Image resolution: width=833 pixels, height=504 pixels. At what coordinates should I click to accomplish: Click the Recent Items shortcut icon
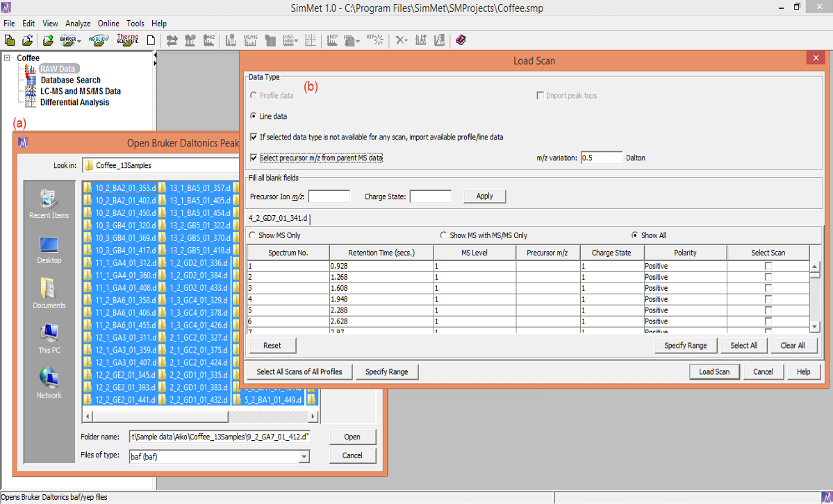[49, 204]
